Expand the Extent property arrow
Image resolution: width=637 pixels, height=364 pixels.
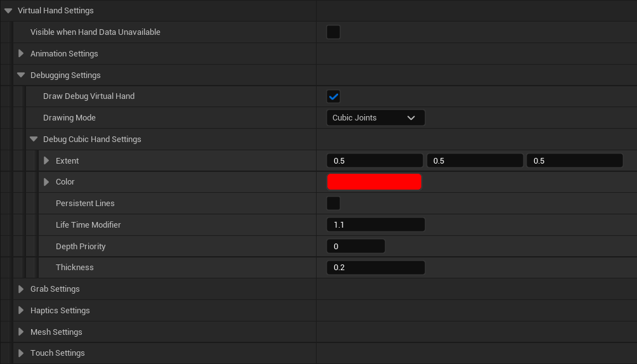pyautogui.click(x=46, y=161)
